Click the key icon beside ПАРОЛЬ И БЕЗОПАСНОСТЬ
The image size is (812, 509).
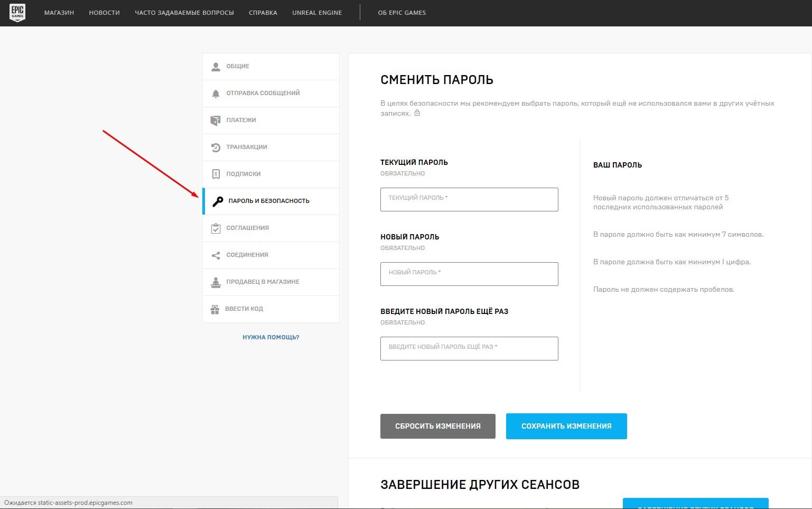point(218,201)
